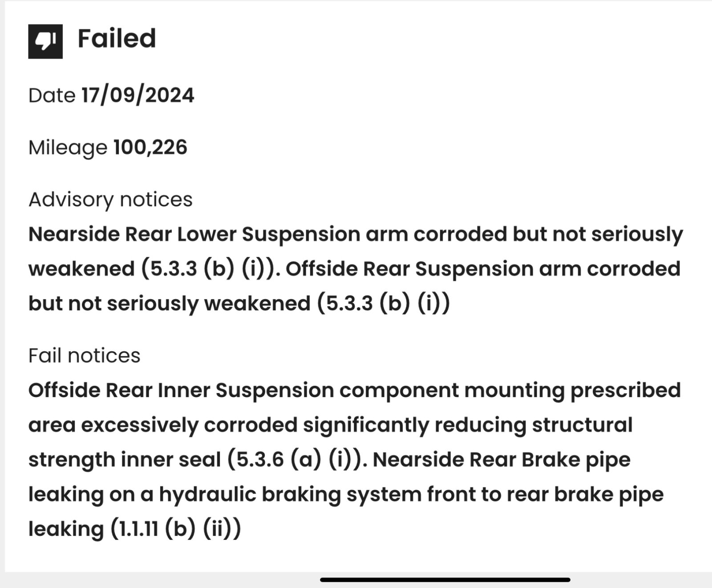712x588 pixels.
Task: Tap the final advisory line 'but not seriously weakened'
Action: tap(169, 304)
